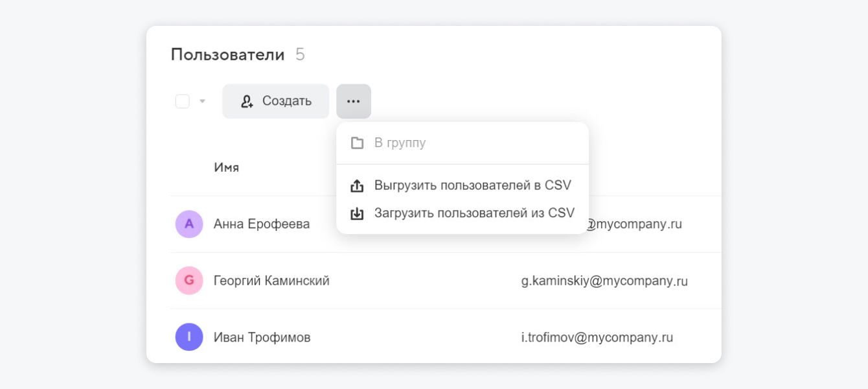The height and width of the screenshot is (389, 868).
Task: Open Иван Трофимов's blue avatar
Action: pyautogui.click(x=189, y=337)
